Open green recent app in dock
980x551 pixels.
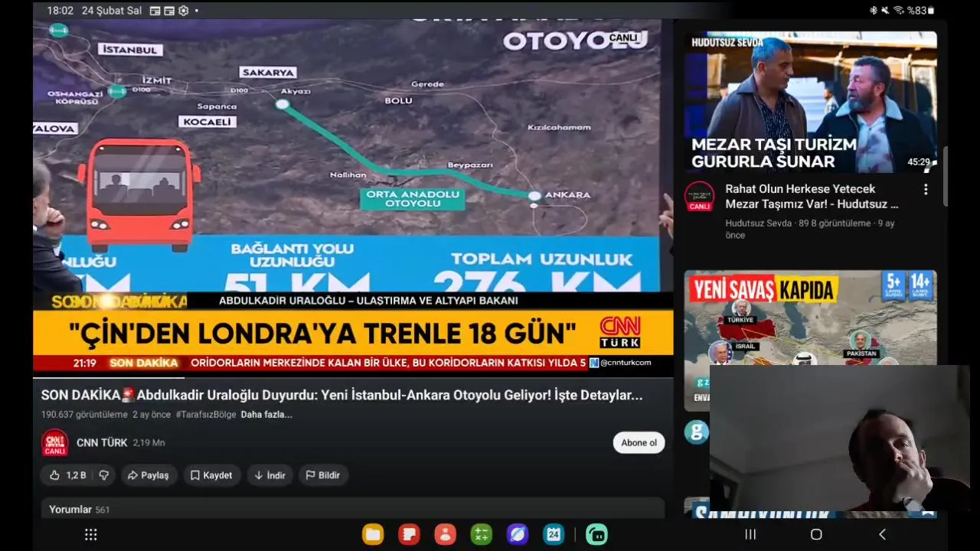tap(597, 534)
